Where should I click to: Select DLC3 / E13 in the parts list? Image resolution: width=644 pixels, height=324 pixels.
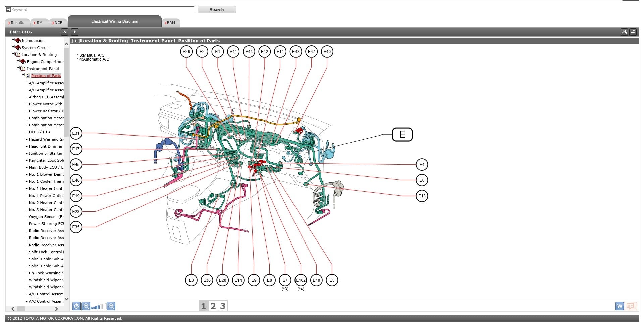pyautogui.click(x=39, y=132)
